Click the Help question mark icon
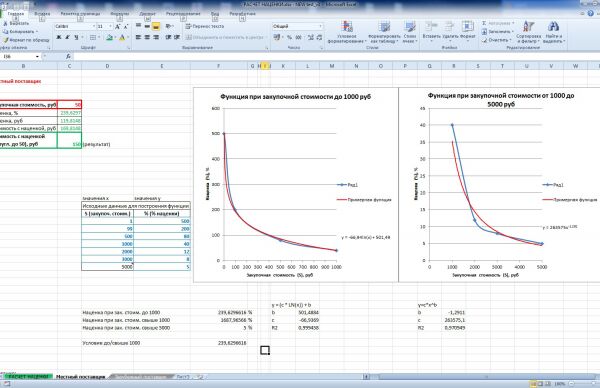The image size is (600, 388). 591,13
